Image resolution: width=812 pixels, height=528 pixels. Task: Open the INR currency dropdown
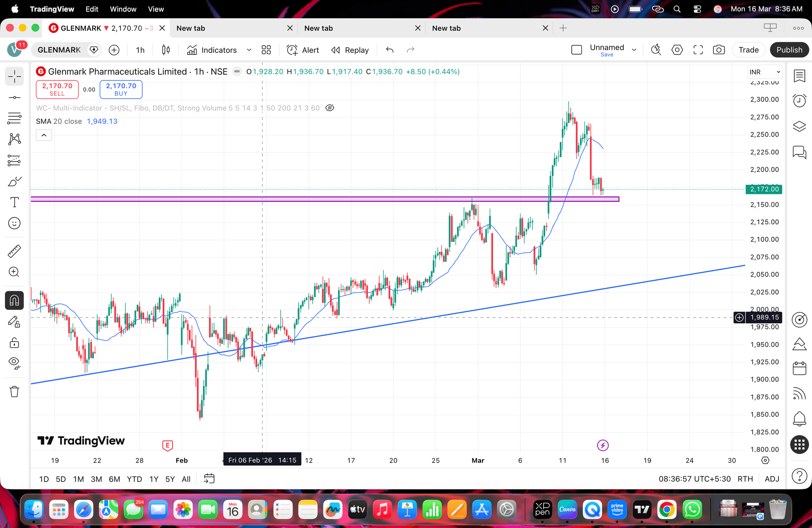(x=765, y=72)
